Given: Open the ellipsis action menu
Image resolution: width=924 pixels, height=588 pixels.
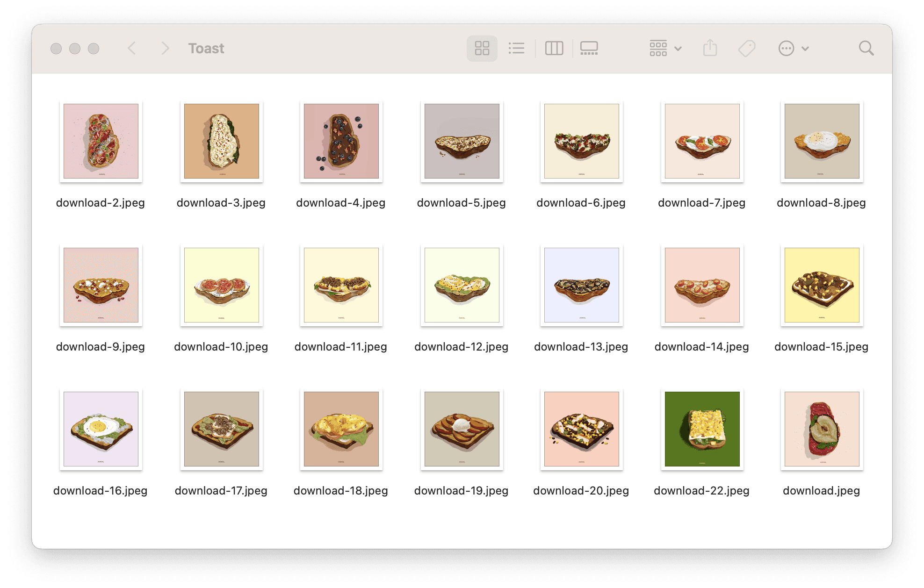Looking at the screenshot, I should (786, 48).
